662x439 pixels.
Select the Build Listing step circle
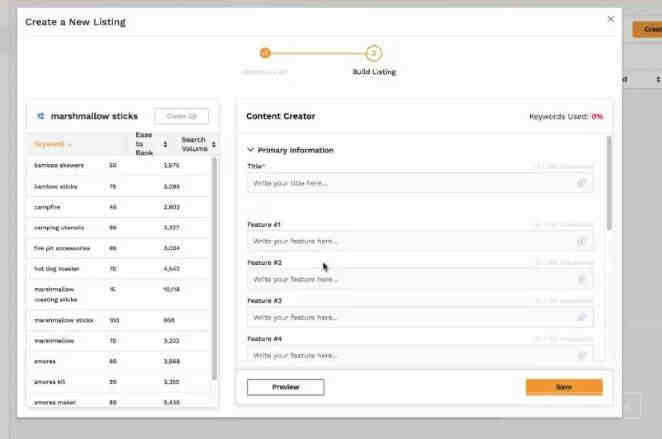click(x=374, y=53)
